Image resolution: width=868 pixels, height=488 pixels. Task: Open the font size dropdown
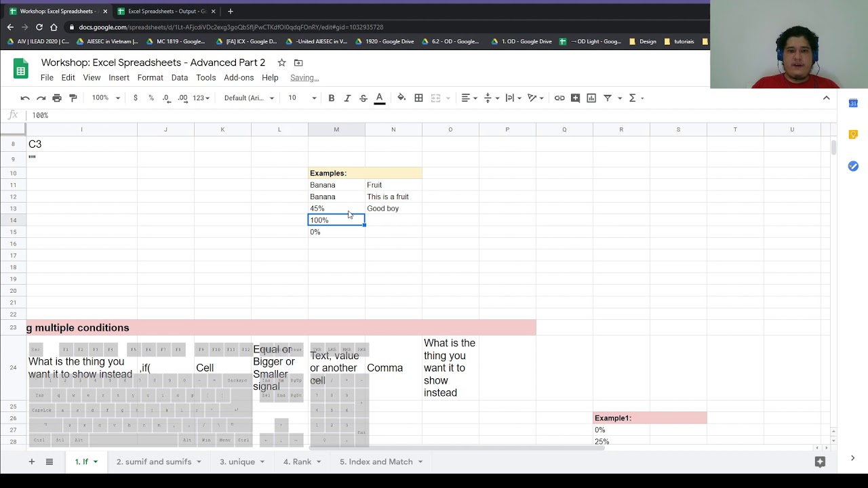(302, 98)
